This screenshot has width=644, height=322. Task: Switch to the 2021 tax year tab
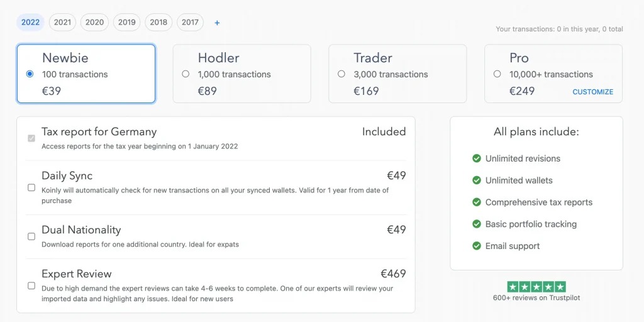click(x=62, y=23)
